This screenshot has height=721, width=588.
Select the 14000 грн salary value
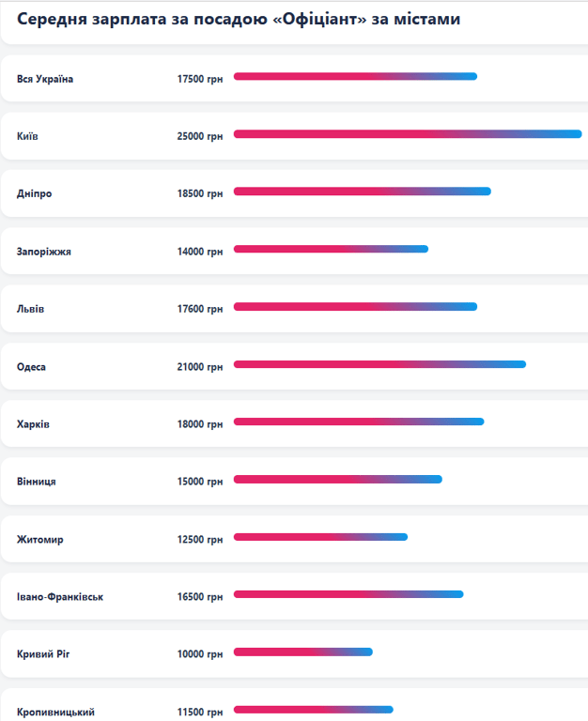tap(200, 252)
